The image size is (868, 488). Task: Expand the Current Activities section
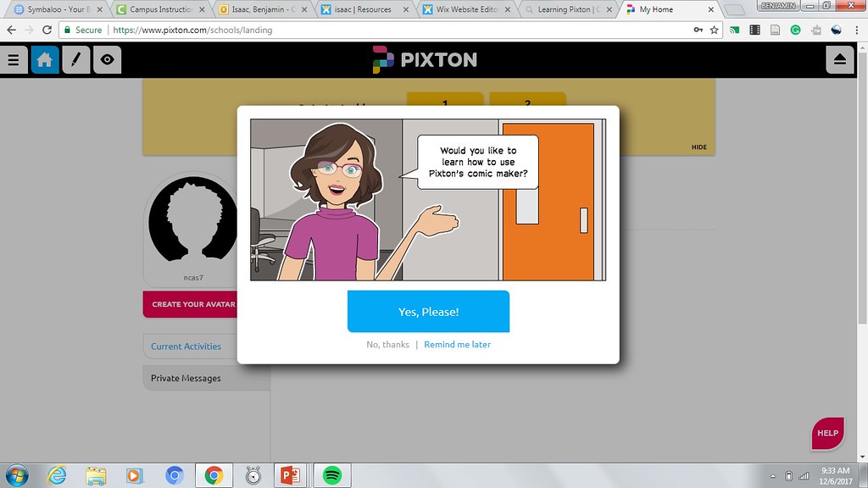point(186,347)
